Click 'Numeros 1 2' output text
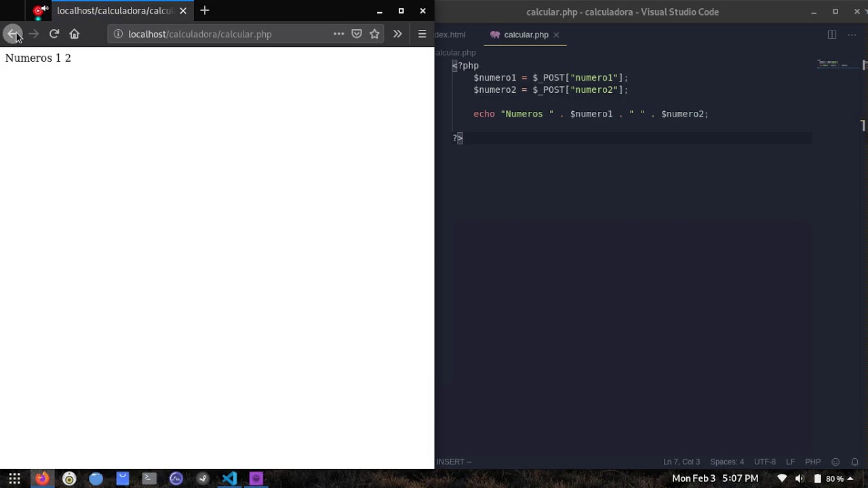 (38, 58)
